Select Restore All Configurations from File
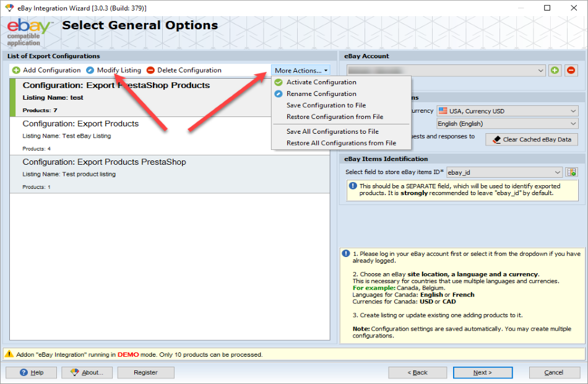Screen dimensions: 588x384 (341, 143)
